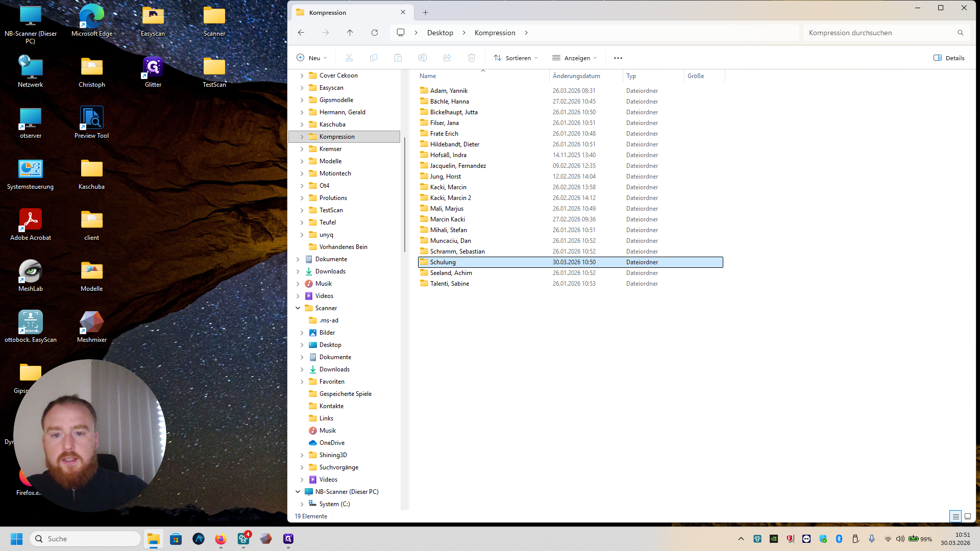Screen dimensions: 980x551
Task: Sort by Änderungsdatum column header
Action: (x=576, y=76)
